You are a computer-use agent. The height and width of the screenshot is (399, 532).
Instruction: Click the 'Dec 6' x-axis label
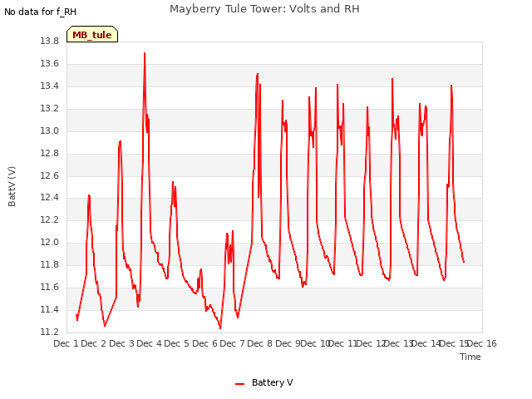click(x=204, y=343)
